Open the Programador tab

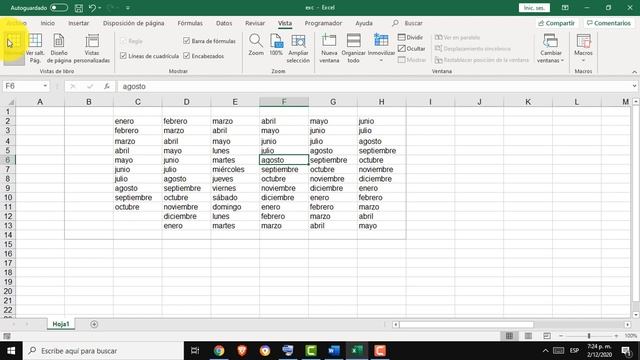click(x=323, y=23)
